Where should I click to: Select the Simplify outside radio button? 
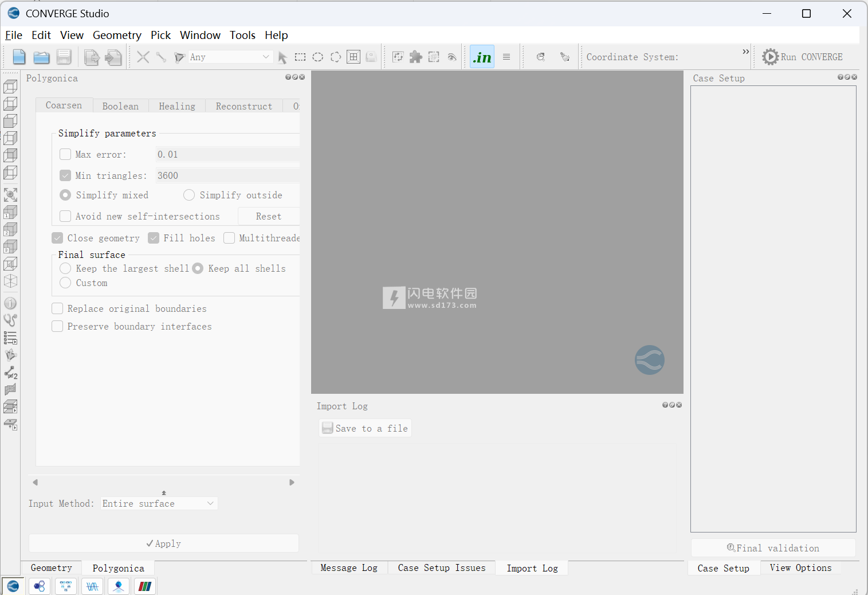(x=189, y=195)
